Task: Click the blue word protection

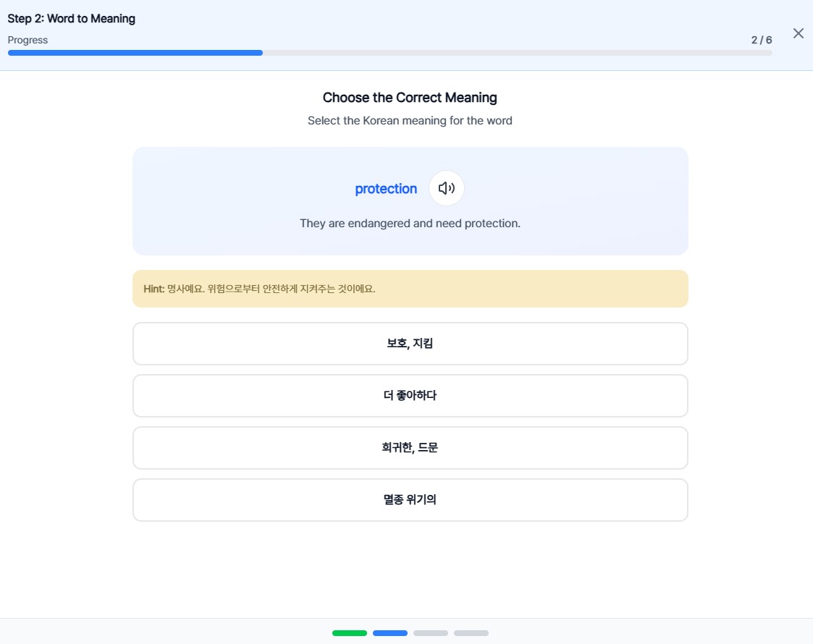Action: pyautogui.click(x=386, y=189)
